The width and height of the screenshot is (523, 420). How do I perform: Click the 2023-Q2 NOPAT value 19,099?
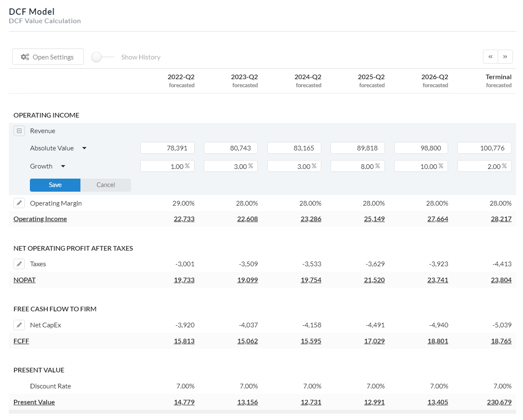point(248,280)
